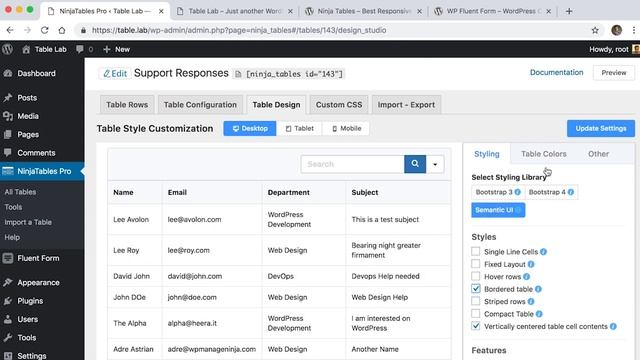Switch to the Table Configuration tab
This screenshot has height=360, width=640.
pos(200,105)
